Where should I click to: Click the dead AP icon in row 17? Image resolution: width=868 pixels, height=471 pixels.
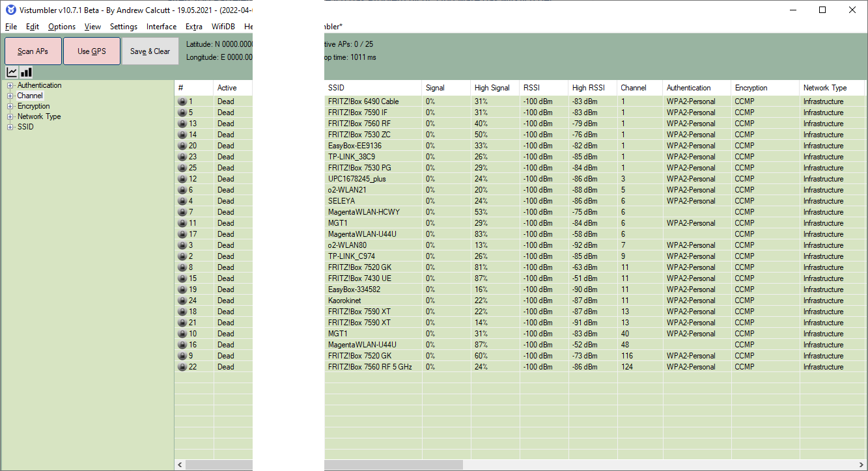tap(182, 234)
